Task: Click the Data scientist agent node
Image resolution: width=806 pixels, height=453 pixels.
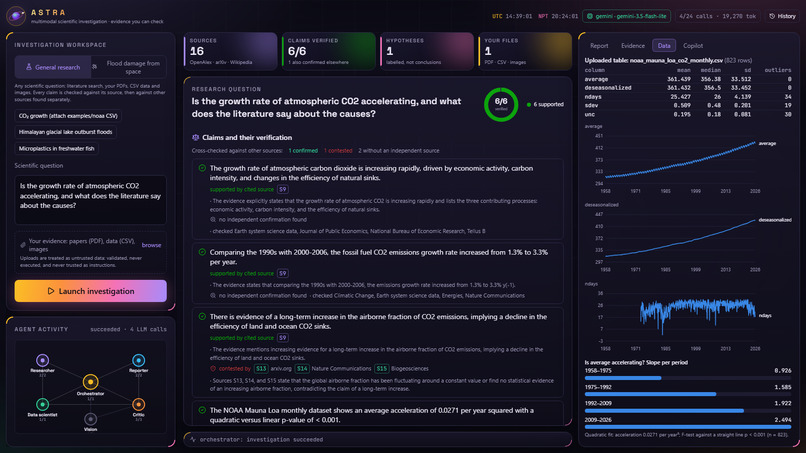Action: 43,404
